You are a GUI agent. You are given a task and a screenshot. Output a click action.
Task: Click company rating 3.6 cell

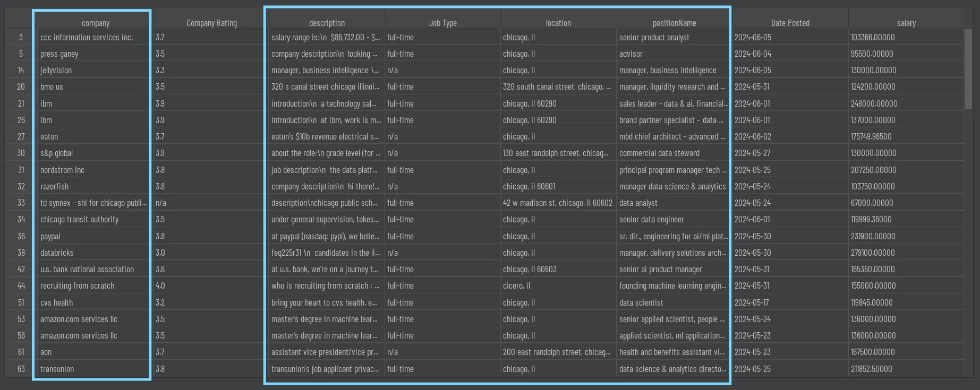pos(211,269)
